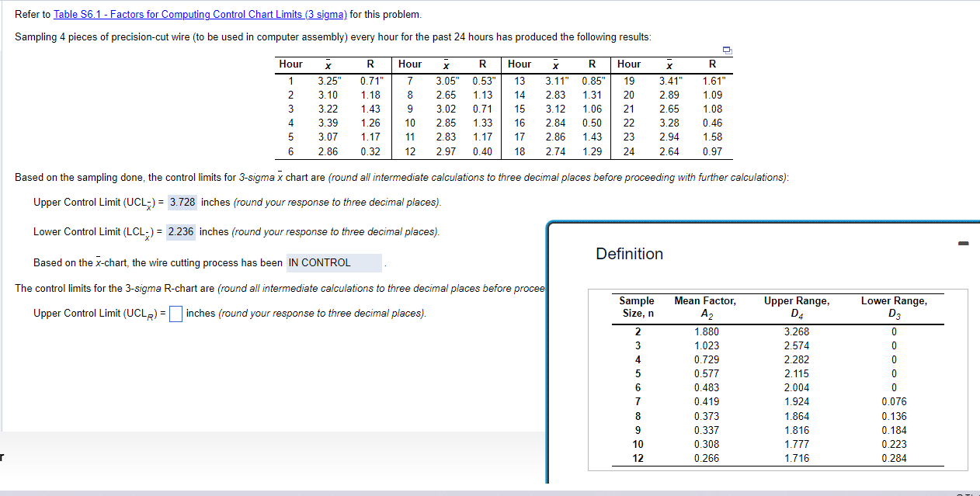This screenshot has width=980, height=496.
Task: Click hour 24 range value 0.97
Action: [x=714, y=151]
